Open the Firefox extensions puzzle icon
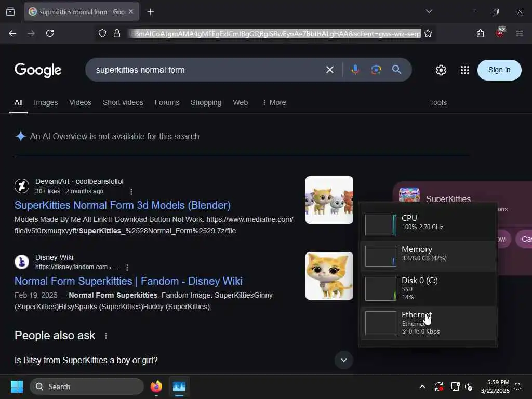This screenshot has height=399, width=532. (480, 33)
